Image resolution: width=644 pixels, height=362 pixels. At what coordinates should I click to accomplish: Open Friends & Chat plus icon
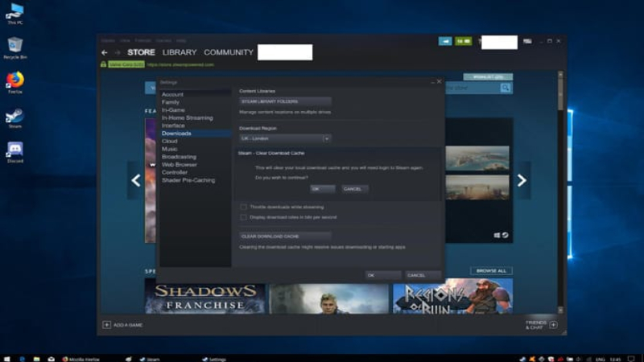coord(554,325)
